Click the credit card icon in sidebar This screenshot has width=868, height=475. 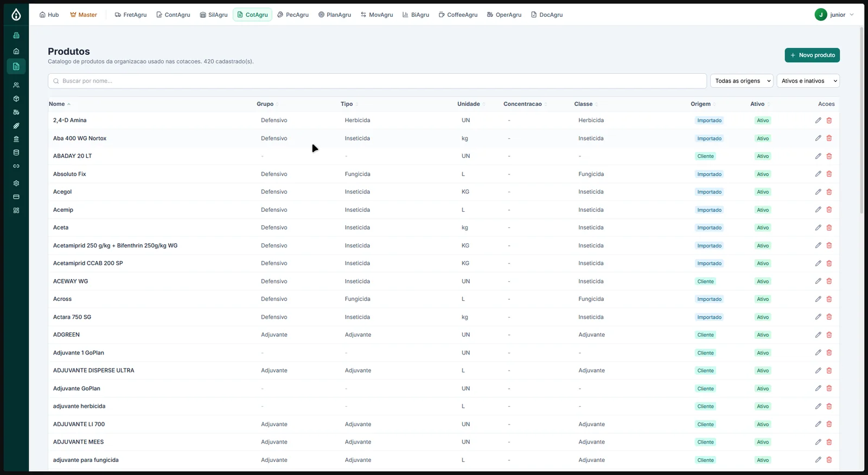(x=16, y=197)
